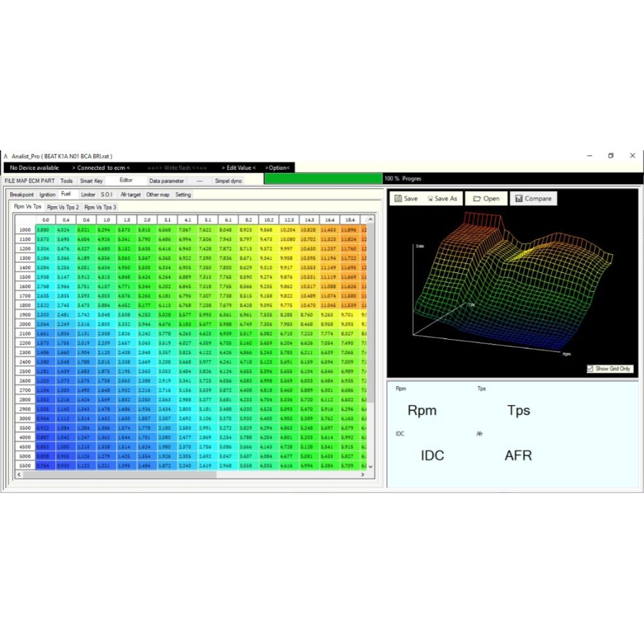
Task: Open the Smart Key menu
Action: click(91, 181)
